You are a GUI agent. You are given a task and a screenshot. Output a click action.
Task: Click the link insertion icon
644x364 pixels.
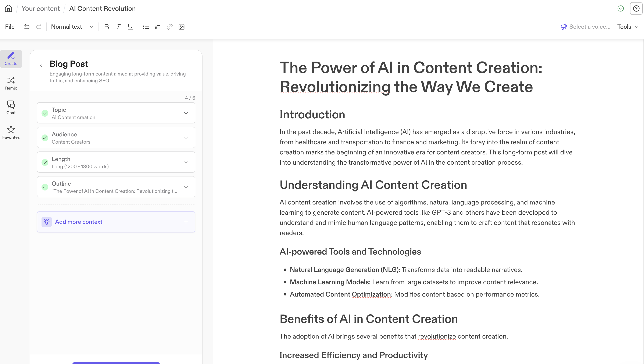click(x=169, y=27)
